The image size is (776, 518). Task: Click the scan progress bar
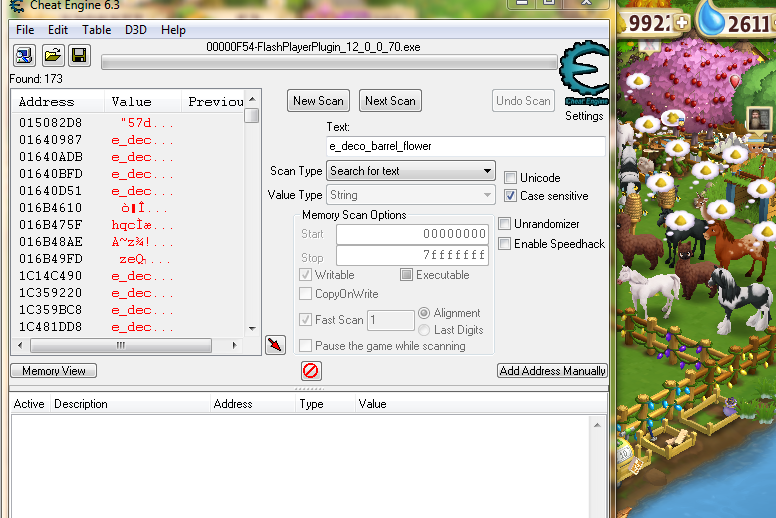329,62
